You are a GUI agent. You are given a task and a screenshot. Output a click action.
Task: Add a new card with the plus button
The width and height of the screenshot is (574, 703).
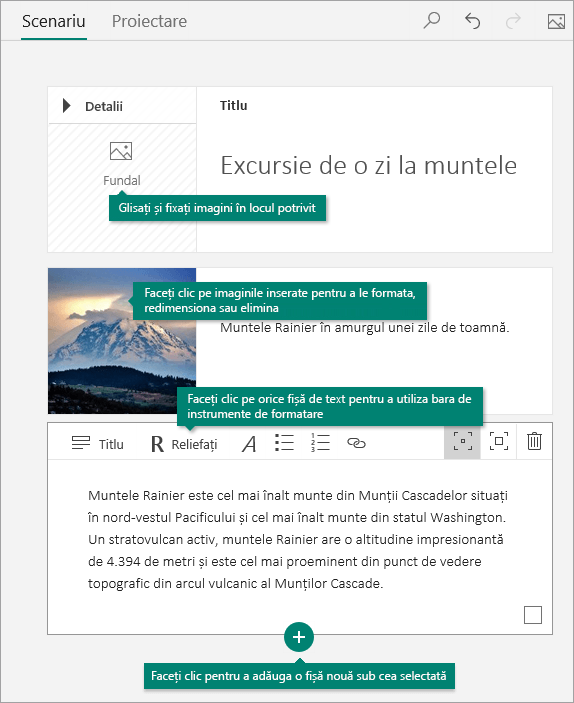click(299, 637)
